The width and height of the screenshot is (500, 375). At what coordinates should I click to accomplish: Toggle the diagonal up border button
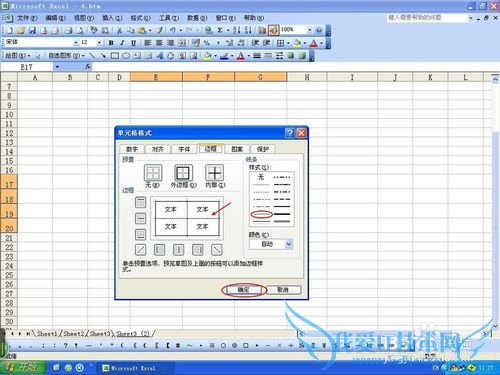click(141, 250)
